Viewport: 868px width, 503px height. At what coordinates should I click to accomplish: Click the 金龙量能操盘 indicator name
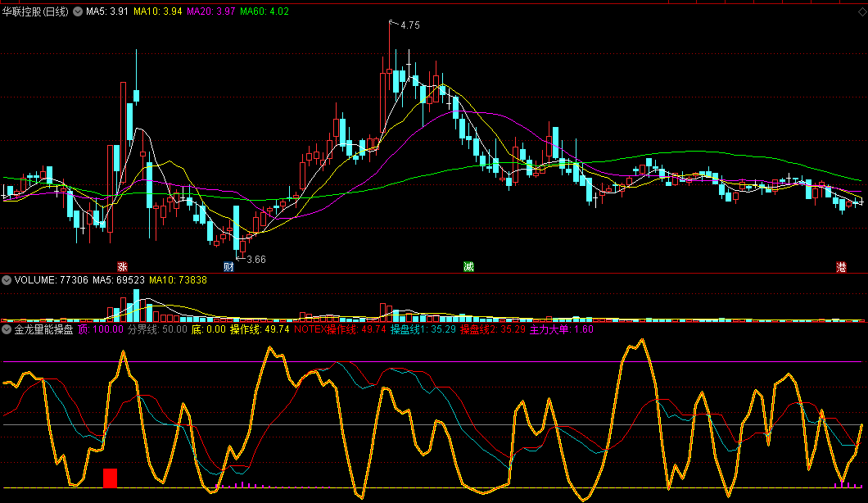[43, 329]
